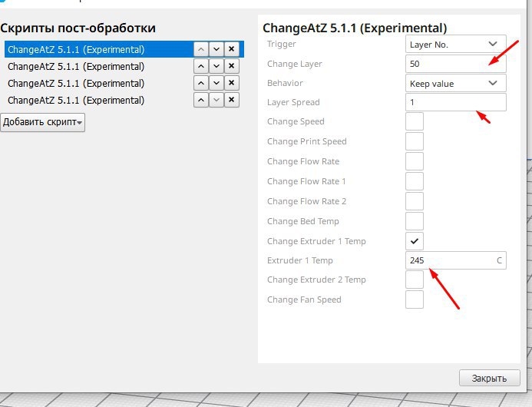
Task: Move second ChangeAtZ script down
Action: [216, 66]
